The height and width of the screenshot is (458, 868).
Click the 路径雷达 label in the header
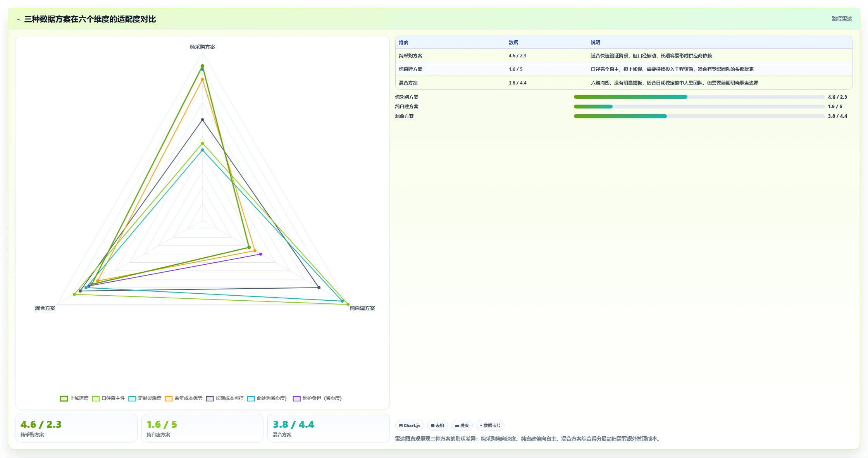point(842,19)
